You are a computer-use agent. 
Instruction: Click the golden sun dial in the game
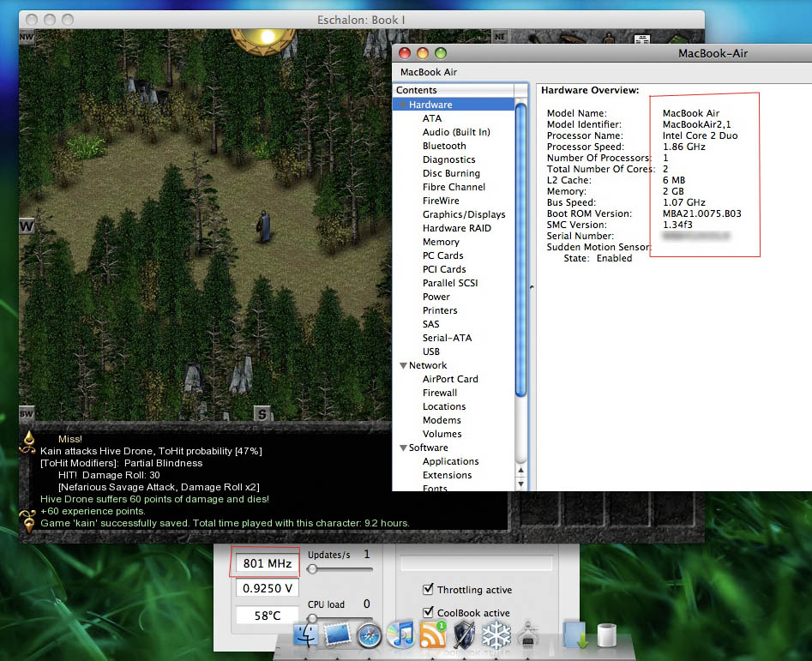pyautogui.click(x=263, y=40)
